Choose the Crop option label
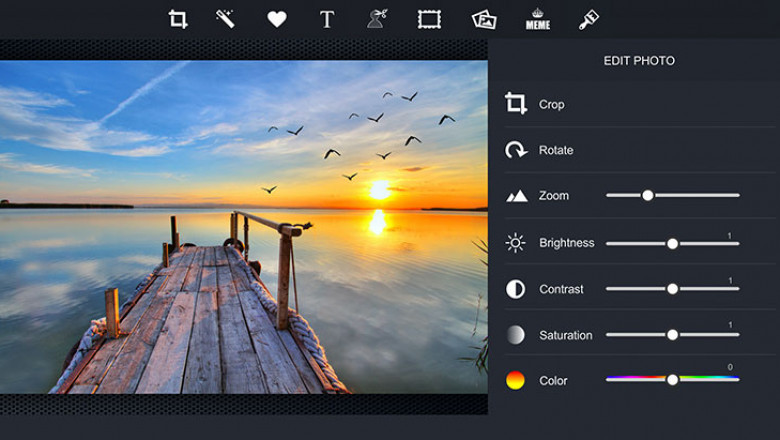This screenshot has height=440, width=780. (551, 104)
